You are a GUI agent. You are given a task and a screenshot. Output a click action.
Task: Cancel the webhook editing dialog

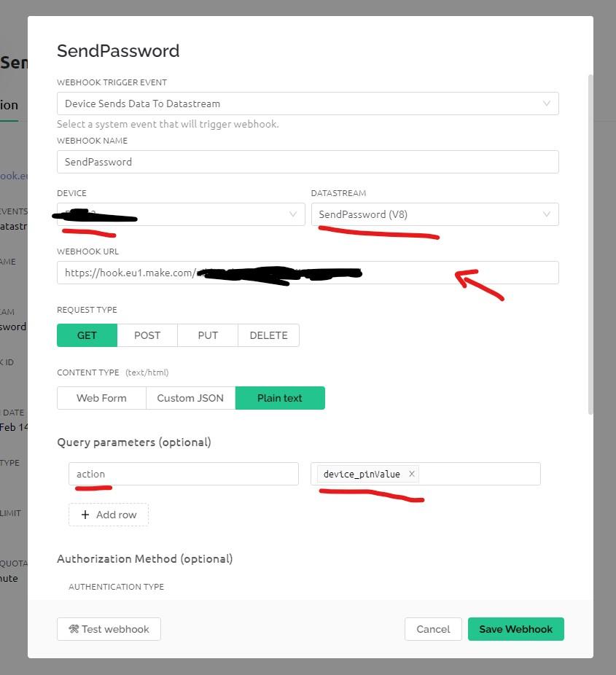pyautogui.click(x=433, y=628)
